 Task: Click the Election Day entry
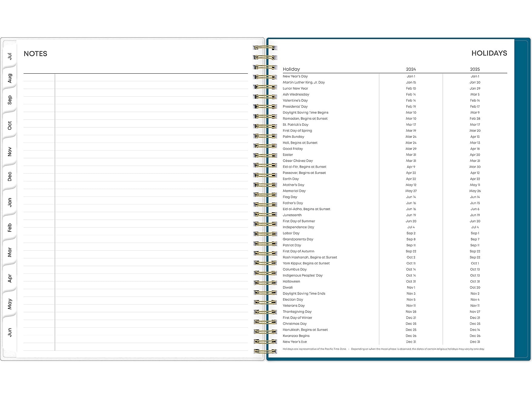[x=293, y=300]
